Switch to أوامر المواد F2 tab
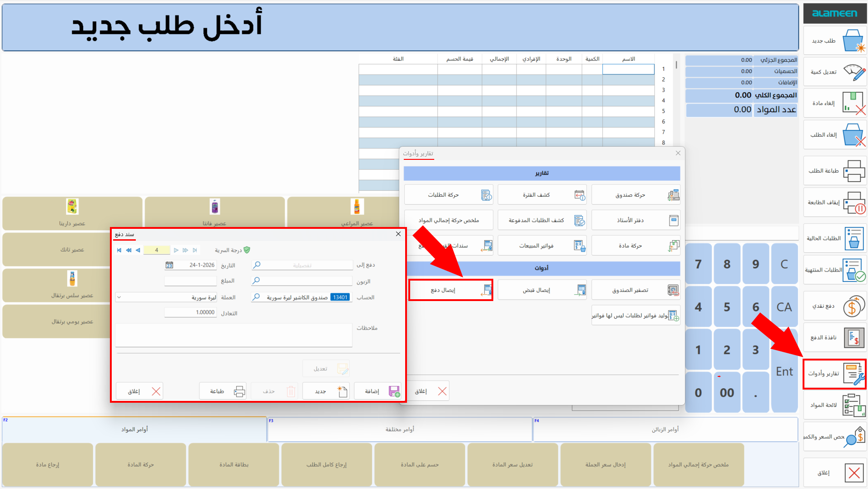 [x=134, y=430]
